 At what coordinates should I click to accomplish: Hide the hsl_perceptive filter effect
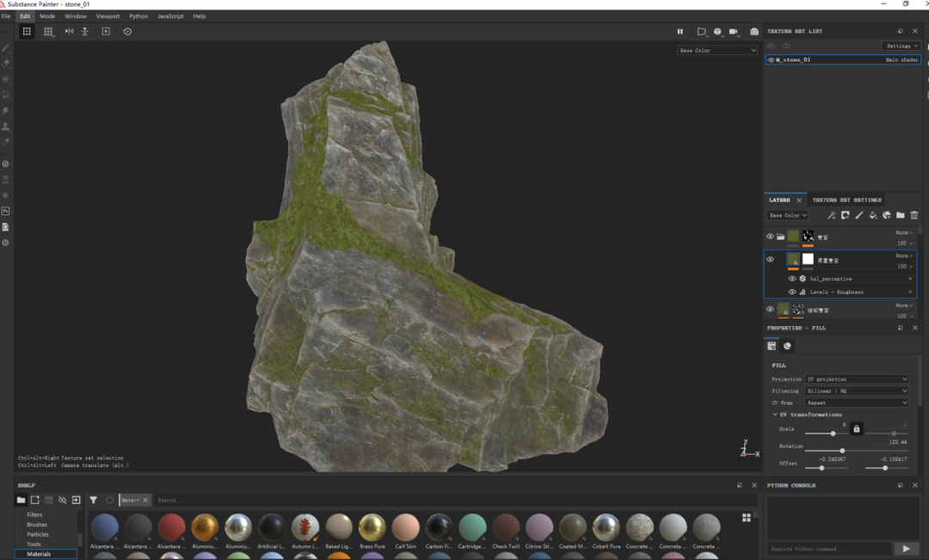pyautogui.click(x=792, y=279)
